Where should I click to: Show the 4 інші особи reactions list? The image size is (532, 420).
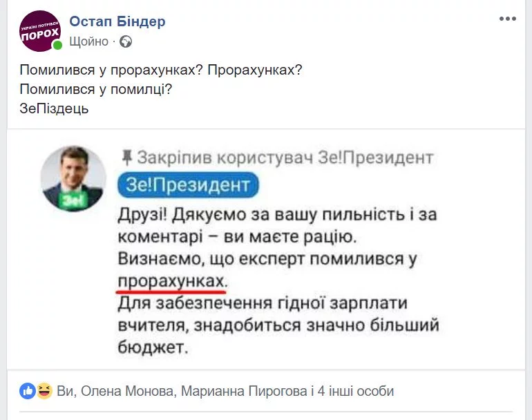(x=356, y=391)
